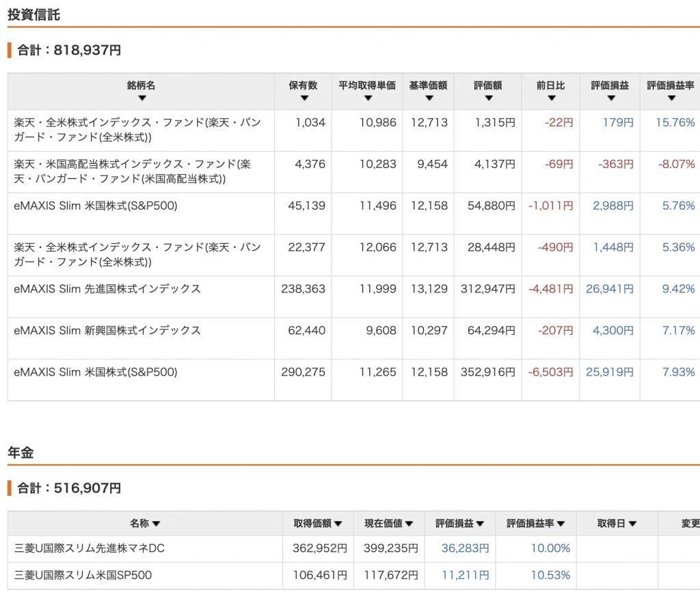Click pension profit rate 10.53%

coord(550,575)
